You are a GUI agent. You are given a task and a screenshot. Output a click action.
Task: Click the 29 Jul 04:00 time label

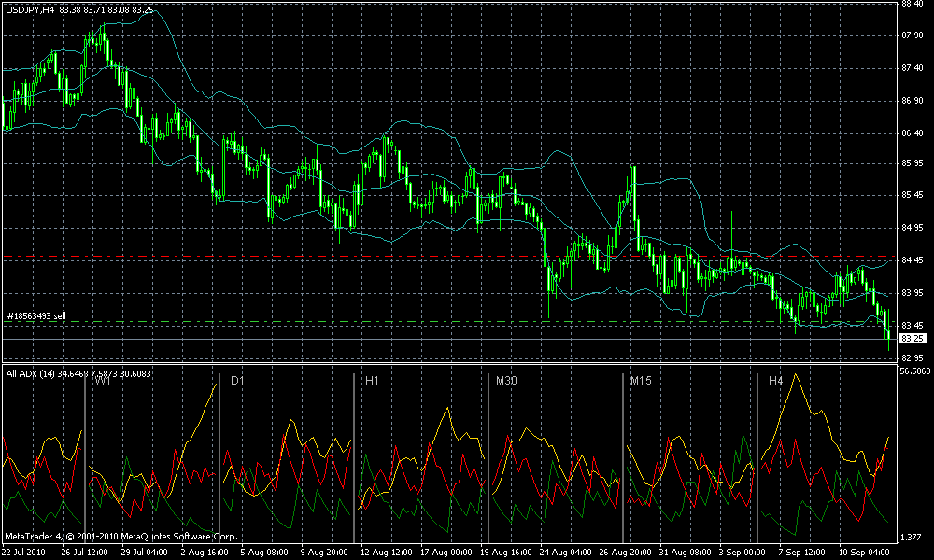tap(144, 553)
